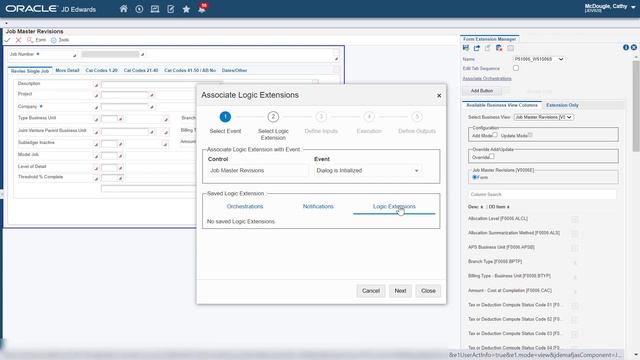Open the Recent Reports clock icon
This screenshot has width=640, height=360.
(x=139, y=9)
